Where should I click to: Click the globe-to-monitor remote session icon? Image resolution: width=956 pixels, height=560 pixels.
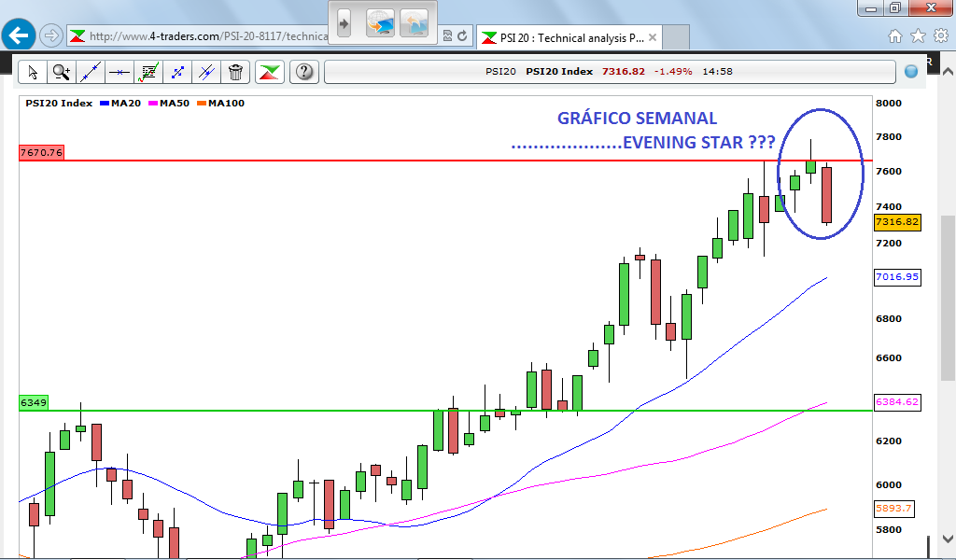(381, 23)
